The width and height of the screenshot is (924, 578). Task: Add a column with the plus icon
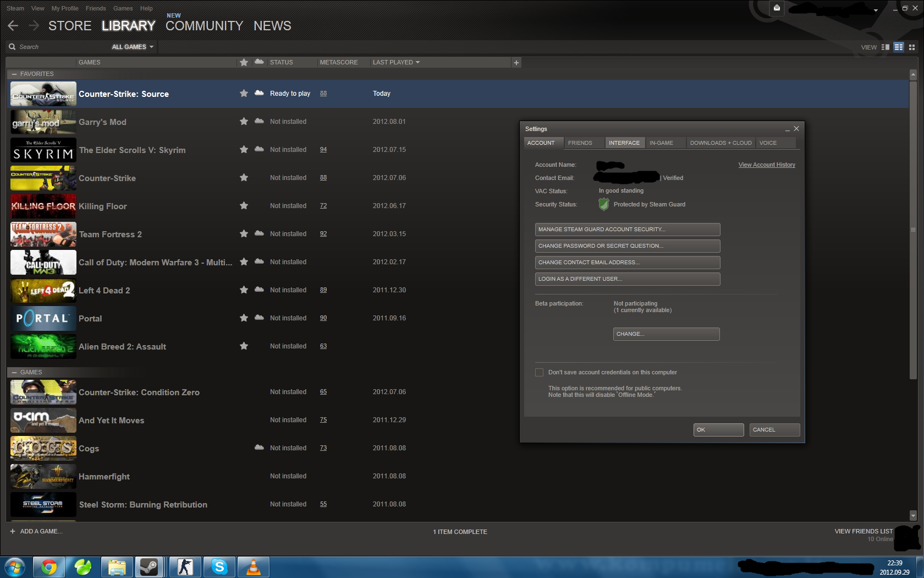point(516,63)
